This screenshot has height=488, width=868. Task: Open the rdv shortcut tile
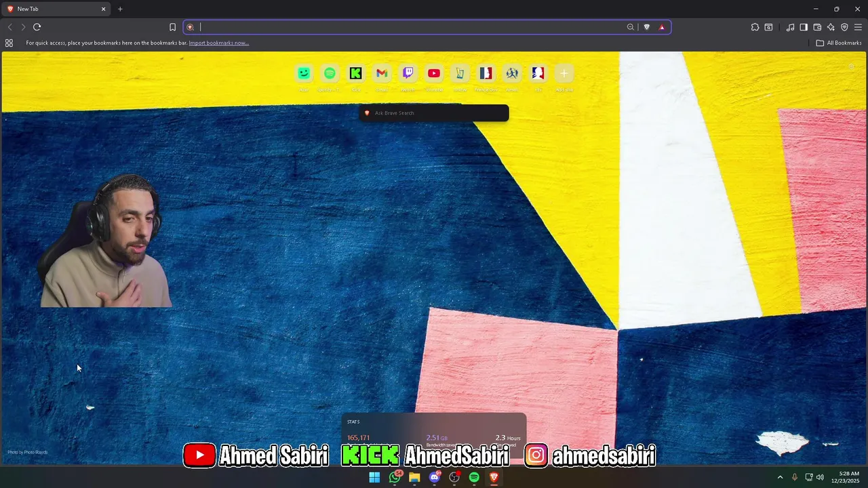tap(538, 73)
